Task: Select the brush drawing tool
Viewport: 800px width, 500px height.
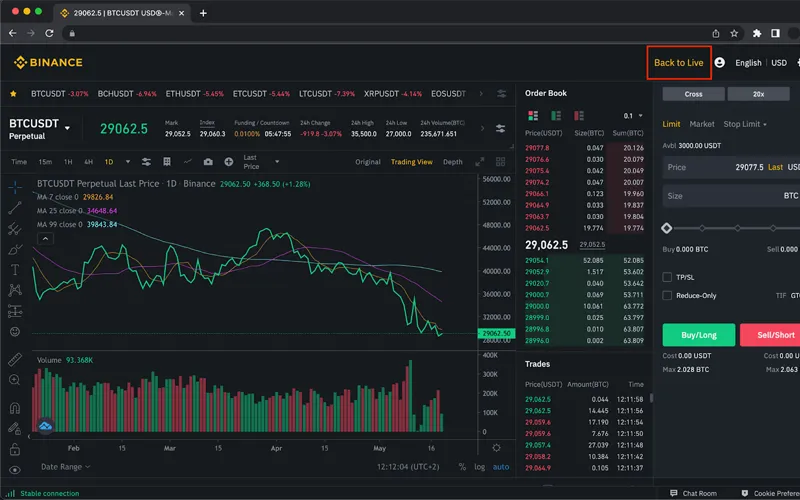Action: click(x=15, y=249)
